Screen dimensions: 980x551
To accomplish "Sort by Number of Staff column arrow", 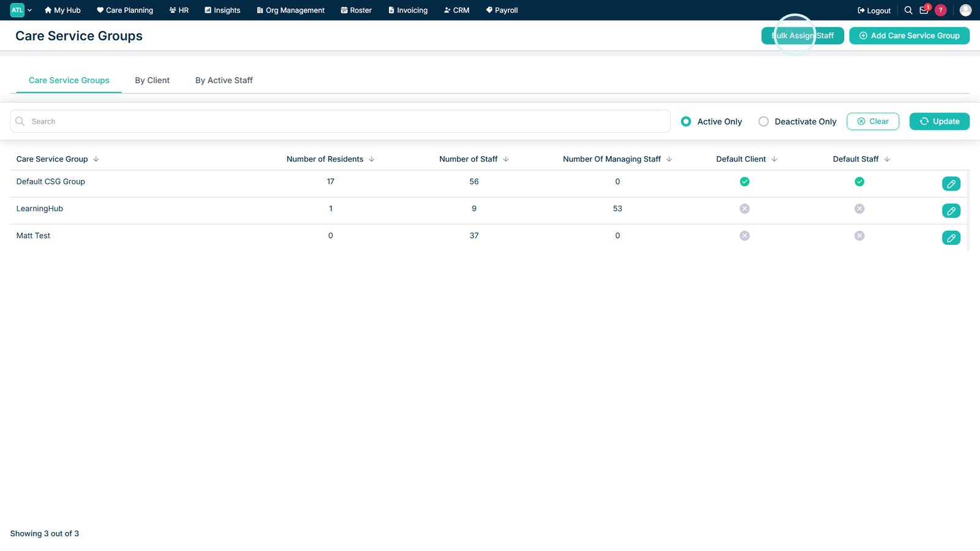I will coord(506,159).
